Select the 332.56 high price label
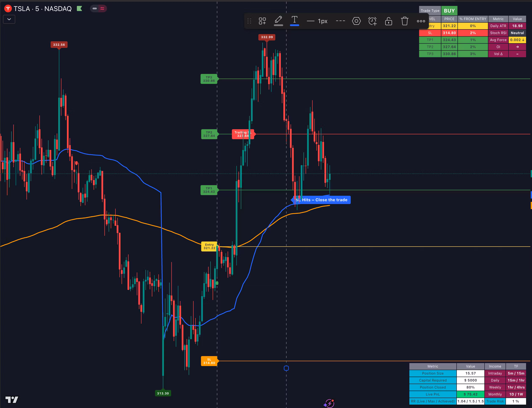532x408 pixels. pos(59,45)
